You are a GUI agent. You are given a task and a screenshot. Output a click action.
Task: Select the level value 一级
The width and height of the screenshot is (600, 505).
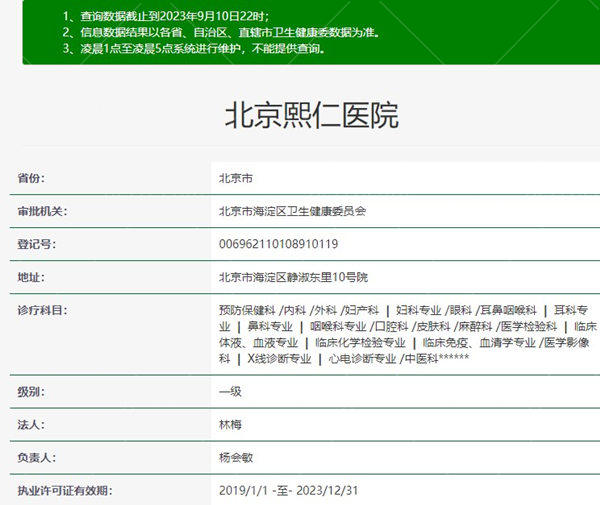tap(230, 392)
